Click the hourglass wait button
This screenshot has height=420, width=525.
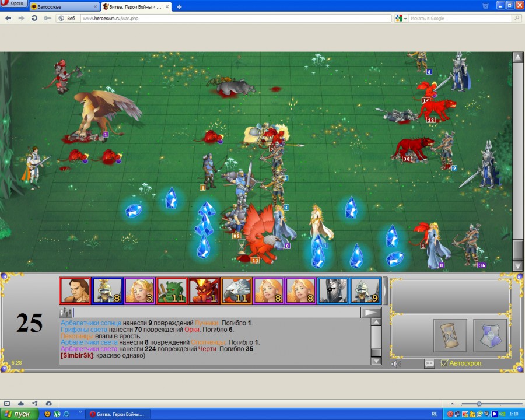(x=450, y=335)
